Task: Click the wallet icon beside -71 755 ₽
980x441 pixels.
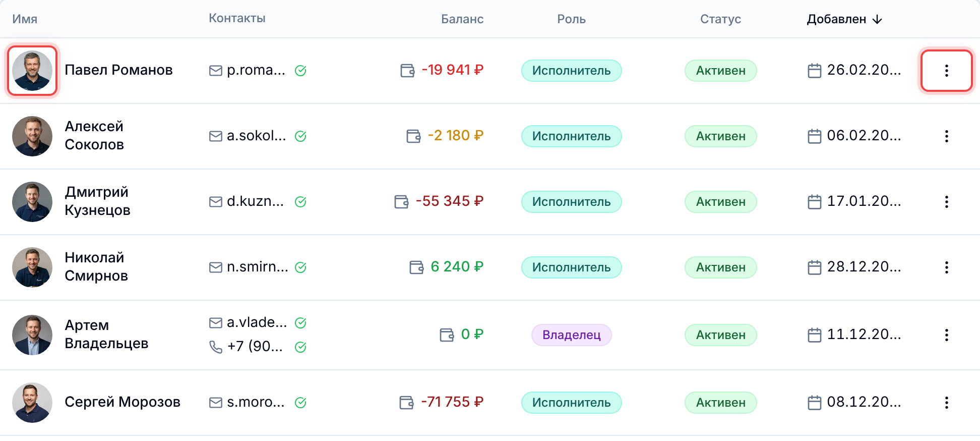Action: tap(406, 403)
